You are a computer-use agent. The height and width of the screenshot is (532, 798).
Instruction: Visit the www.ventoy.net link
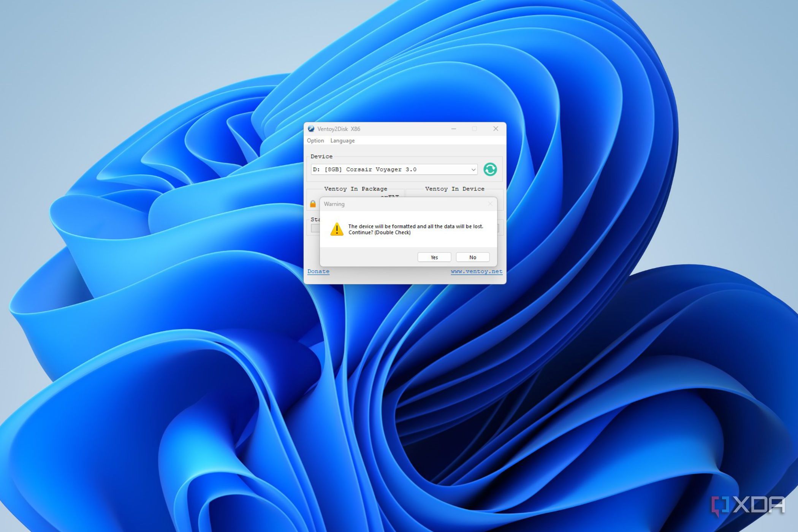[477, 271]
